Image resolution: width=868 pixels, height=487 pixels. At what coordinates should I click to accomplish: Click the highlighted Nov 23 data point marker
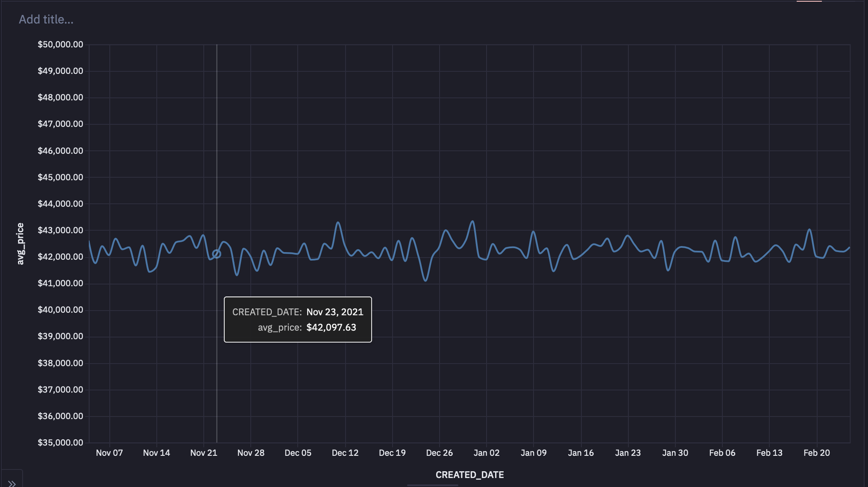tap(217, 254)
